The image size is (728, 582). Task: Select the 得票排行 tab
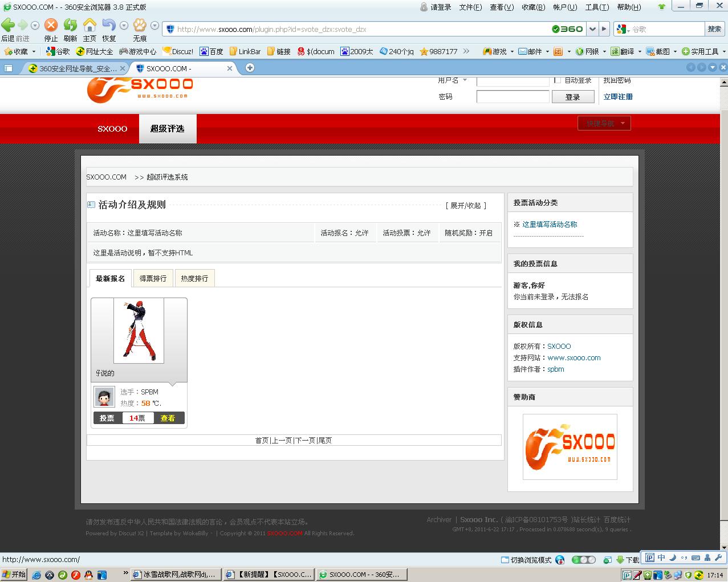click(x=153, y=278)
